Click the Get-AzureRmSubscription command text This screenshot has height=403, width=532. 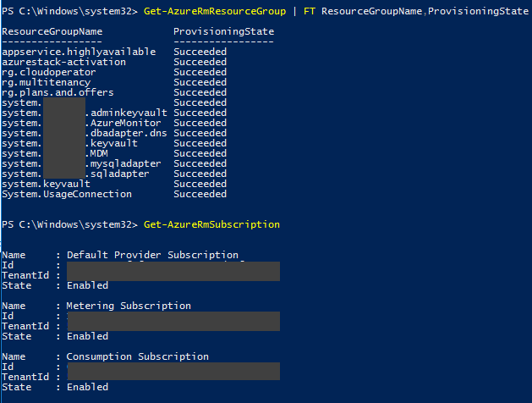click(211, 224)
